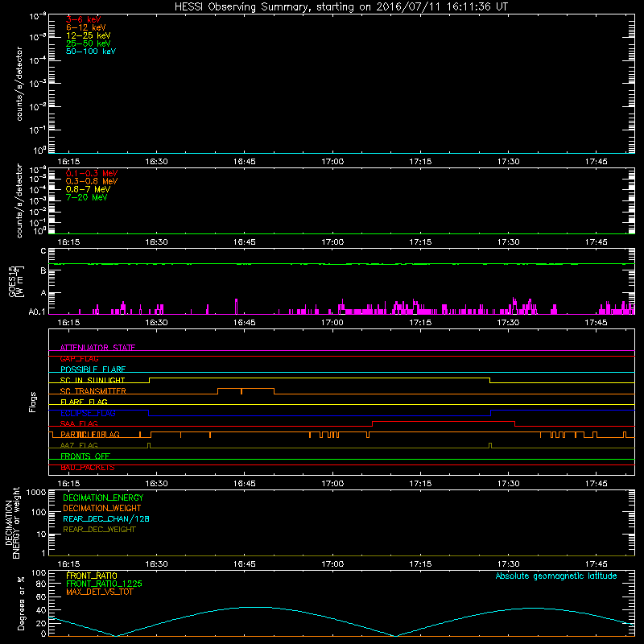Click the A0.1 tick label in GOES panel
This screenshot has height=644, width=644.
37,312
